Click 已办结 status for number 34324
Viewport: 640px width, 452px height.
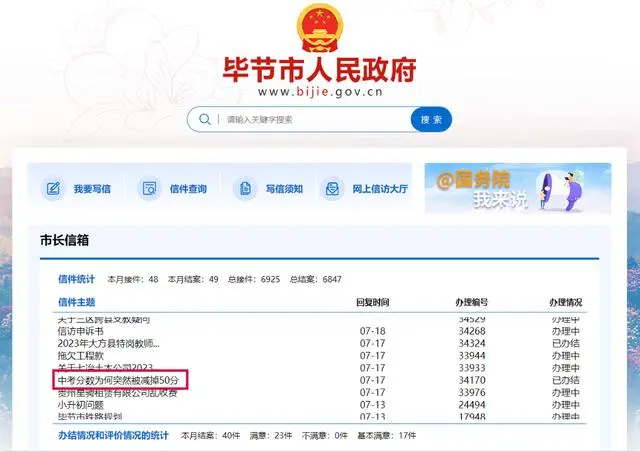point(566,343)
